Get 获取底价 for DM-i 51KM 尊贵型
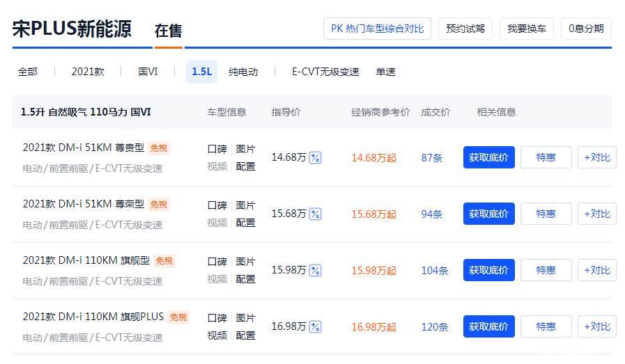The width and height of the screenshot is (625, 364). click(x=488, y=158)
